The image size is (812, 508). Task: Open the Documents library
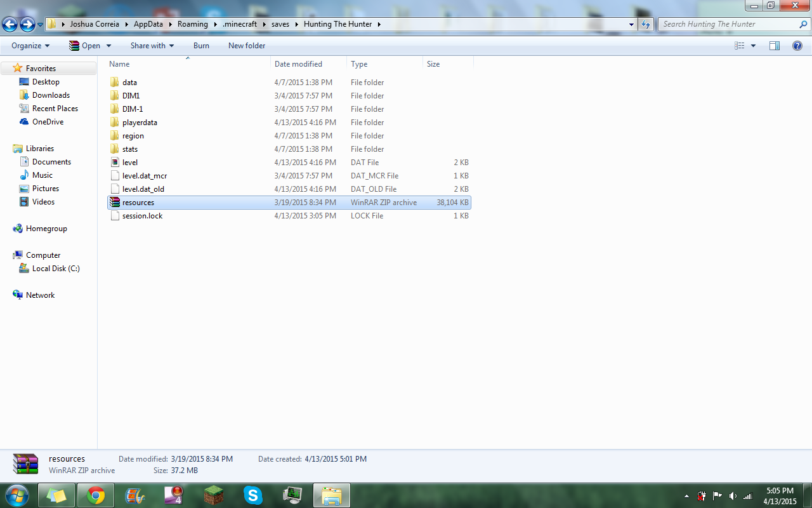point(51,162)
